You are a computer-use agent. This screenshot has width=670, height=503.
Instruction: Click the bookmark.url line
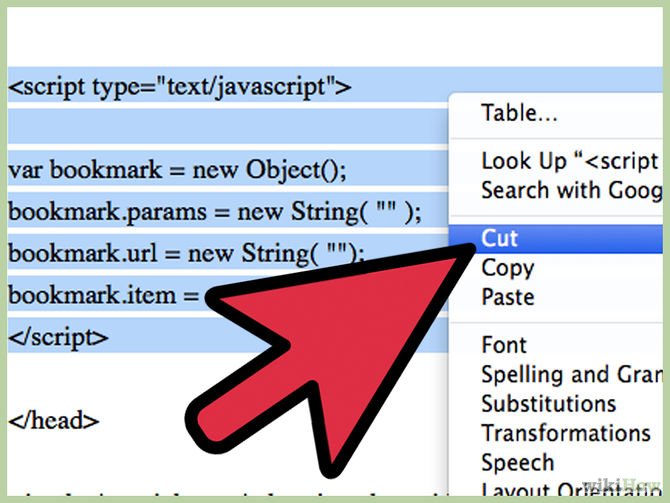pyautogui.click(x=186, y=254)
